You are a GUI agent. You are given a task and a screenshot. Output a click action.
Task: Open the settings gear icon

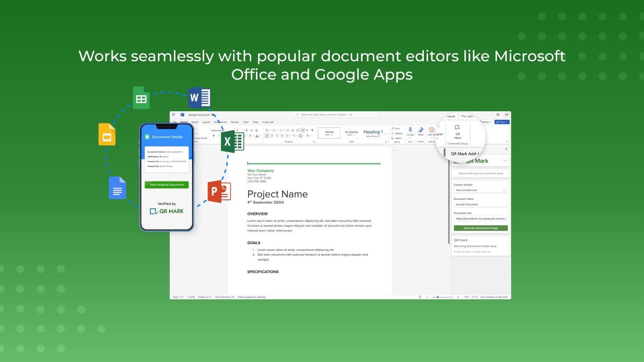[498, 115]
